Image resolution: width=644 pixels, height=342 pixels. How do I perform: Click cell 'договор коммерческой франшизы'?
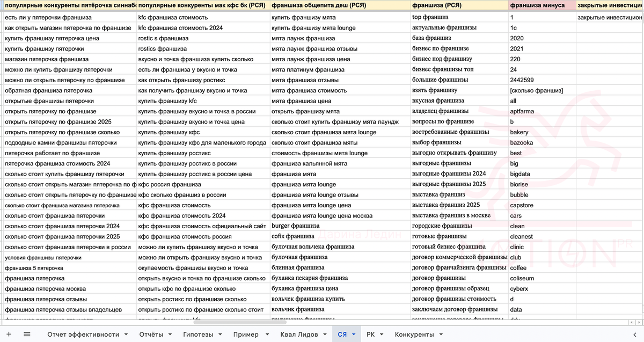click(x=459, y=257)
